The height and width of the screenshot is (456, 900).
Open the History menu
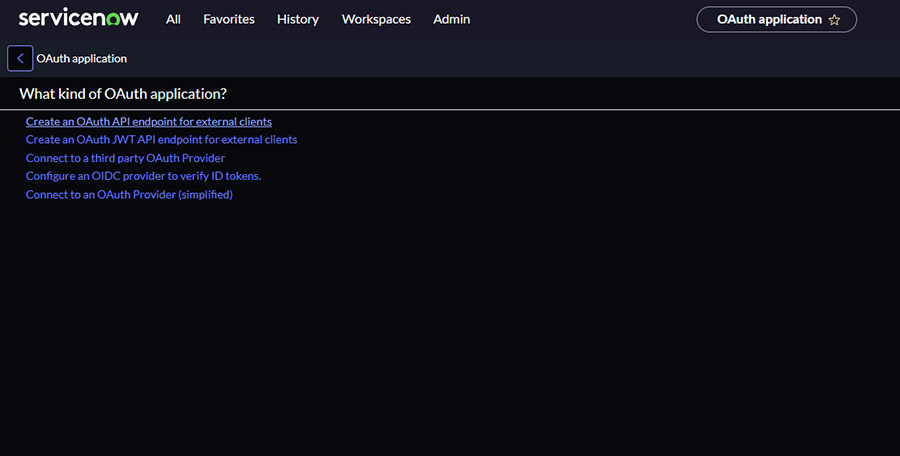pos(298,19)
